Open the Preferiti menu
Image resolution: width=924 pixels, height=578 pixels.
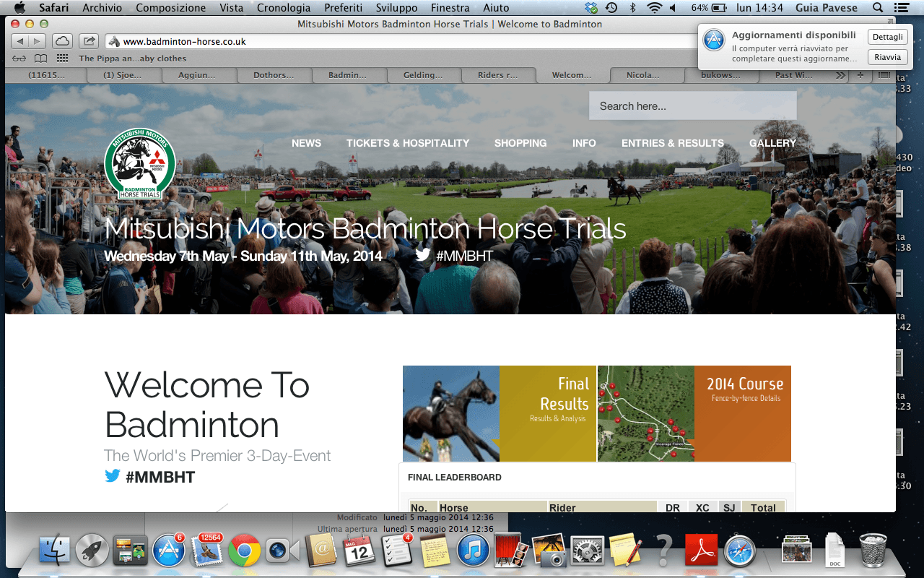[343, 8]
